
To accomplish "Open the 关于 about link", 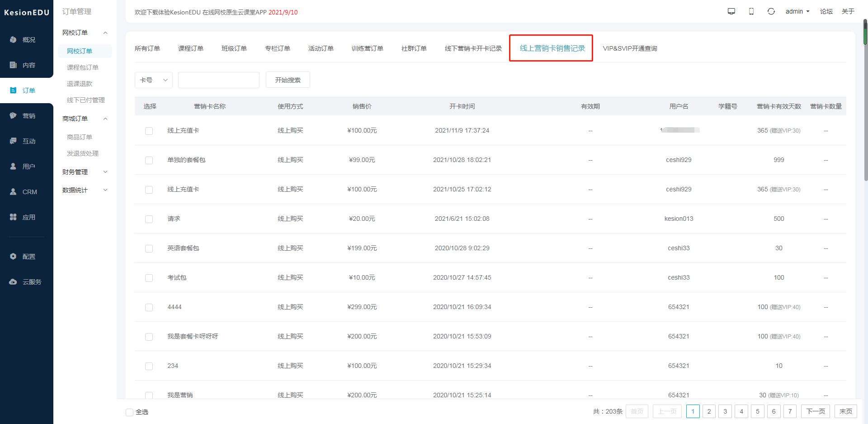I will [x=848, y=11].
